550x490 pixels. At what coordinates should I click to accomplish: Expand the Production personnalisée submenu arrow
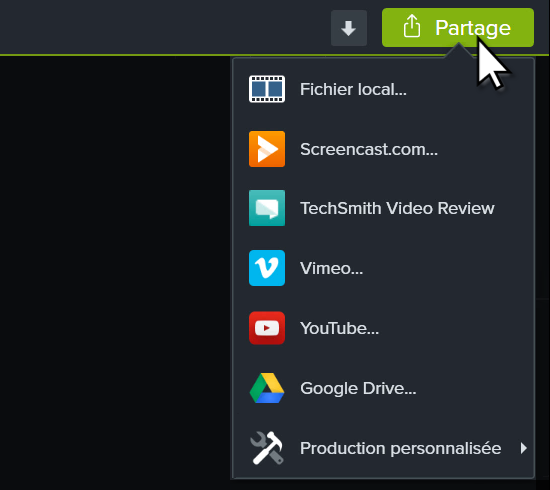[x=523, y=448]
